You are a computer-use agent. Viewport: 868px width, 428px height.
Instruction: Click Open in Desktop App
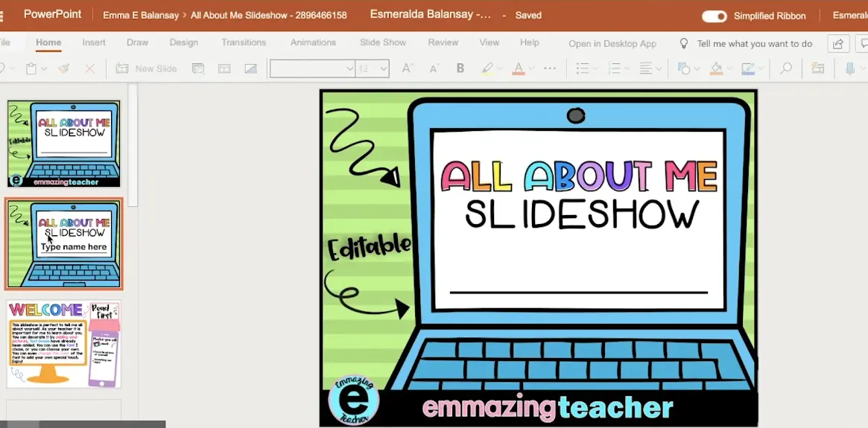click(x=612, y=44)
